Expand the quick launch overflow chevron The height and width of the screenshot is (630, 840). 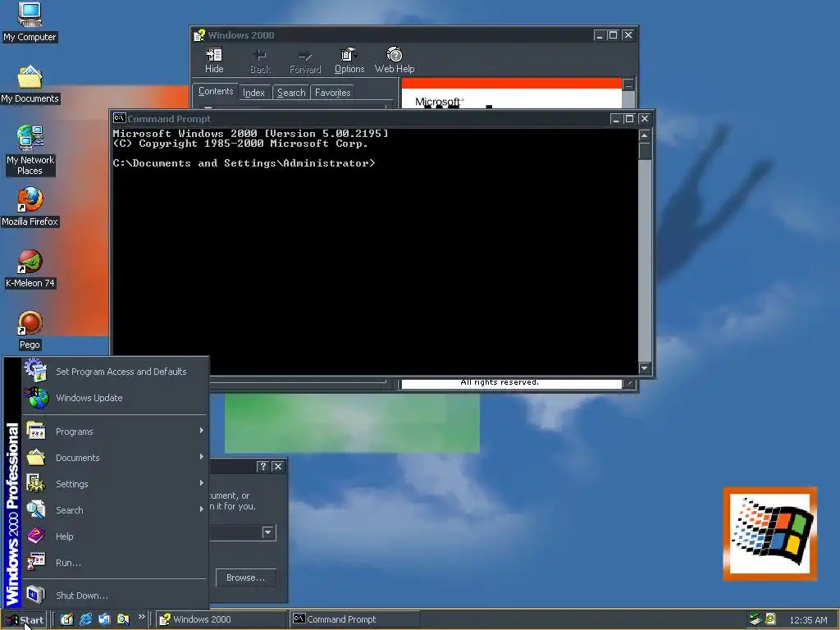(141, 617)
